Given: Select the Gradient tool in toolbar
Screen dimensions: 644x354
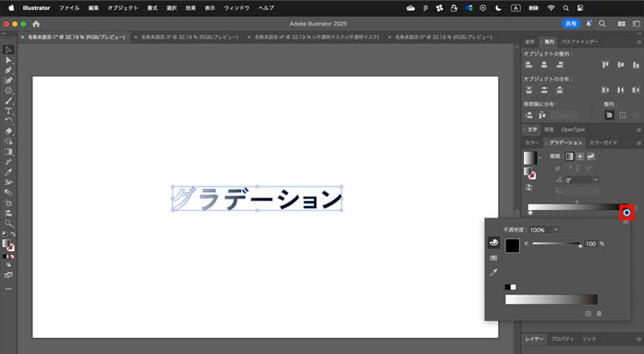Looking at the screenshot, I should (x=9, y=151).
